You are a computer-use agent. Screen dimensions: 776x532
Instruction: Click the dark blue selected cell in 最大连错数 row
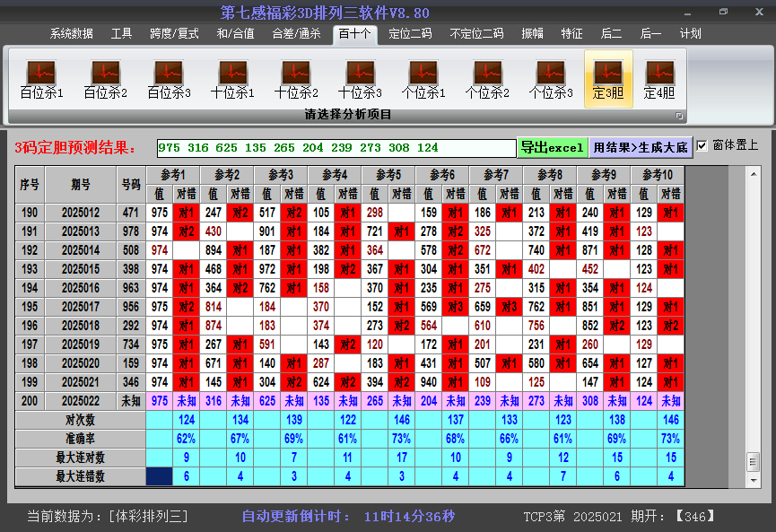click(x=160, y=476)
